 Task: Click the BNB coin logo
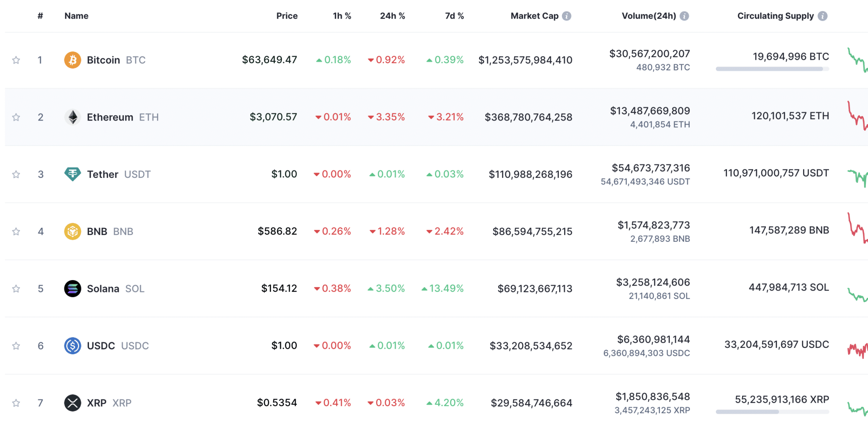tap(72, 231)
